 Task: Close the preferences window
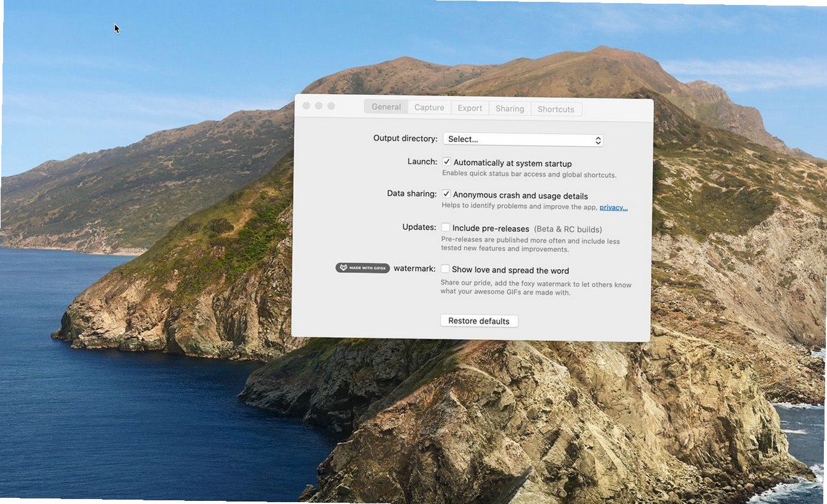306,106
